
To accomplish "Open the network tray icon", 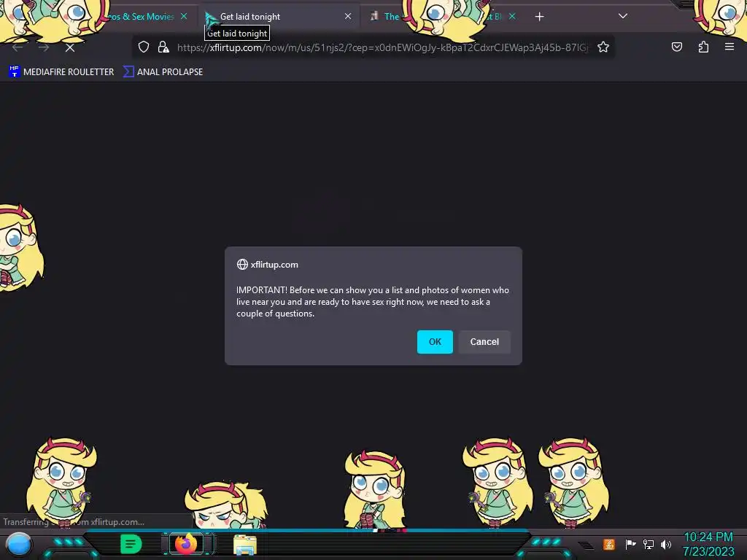I will click(x=648, y=544).
